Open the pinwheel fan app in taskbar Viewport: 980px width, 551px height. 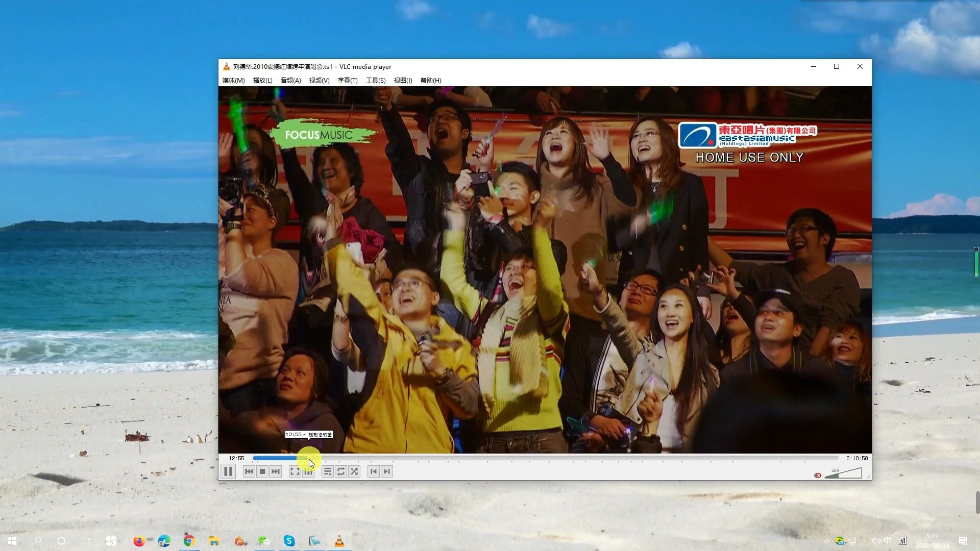tap(111, 541)
